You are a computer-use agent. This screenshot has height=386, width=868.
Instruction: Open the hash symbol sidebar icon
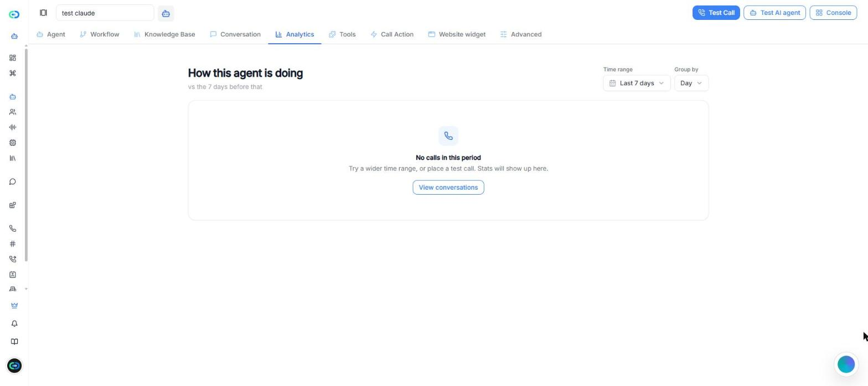13,244
